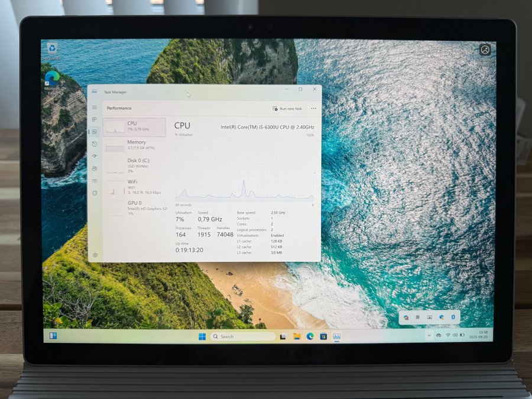Select the Memory performance item
532x399 pixels.
[135, 145]
